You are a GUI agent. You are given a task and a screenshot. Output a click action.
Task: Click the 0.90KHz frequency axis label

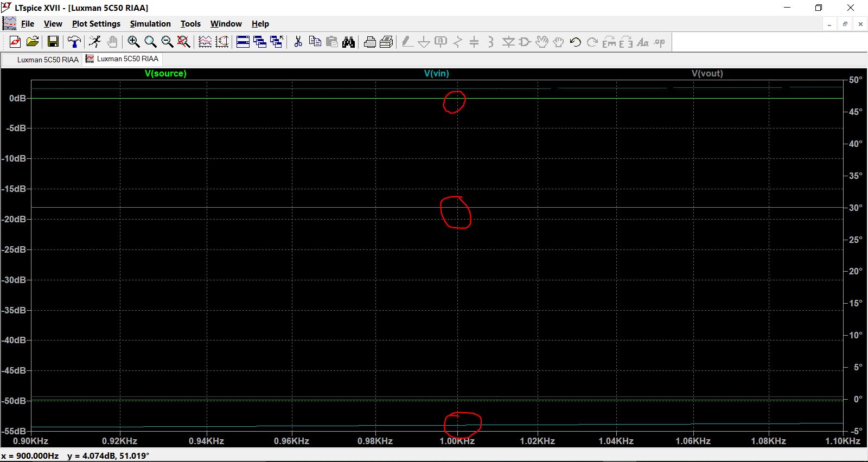[x=30, y=441]
